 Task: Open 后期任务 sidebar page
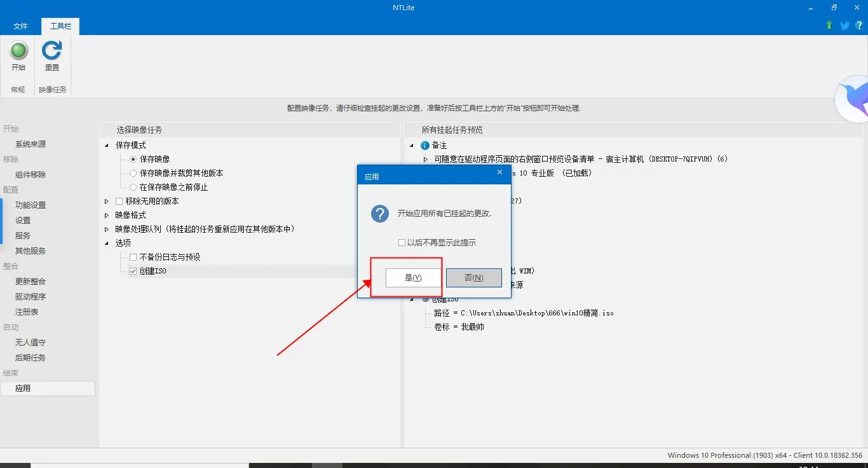pos(31,357)
